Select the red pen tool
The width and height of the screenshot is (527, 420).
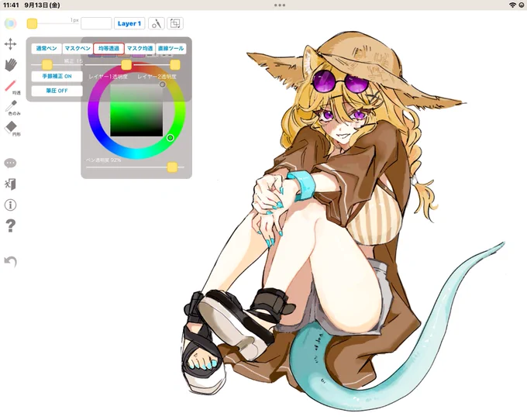pos(11,85)
